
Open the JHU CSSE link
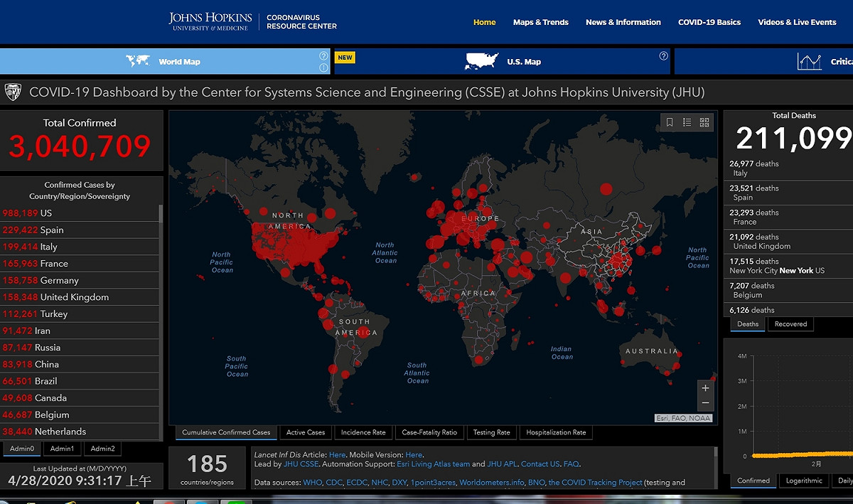tap(301, 464)
